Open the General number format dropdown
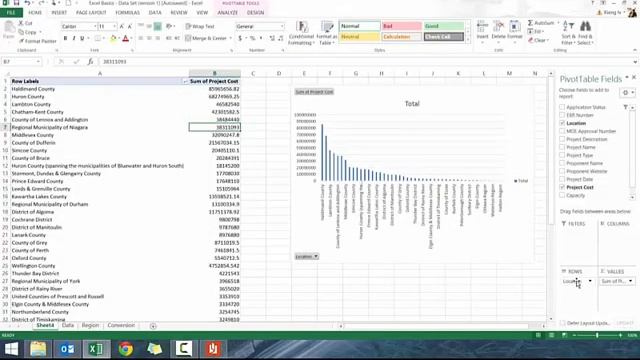 [282, 27]
